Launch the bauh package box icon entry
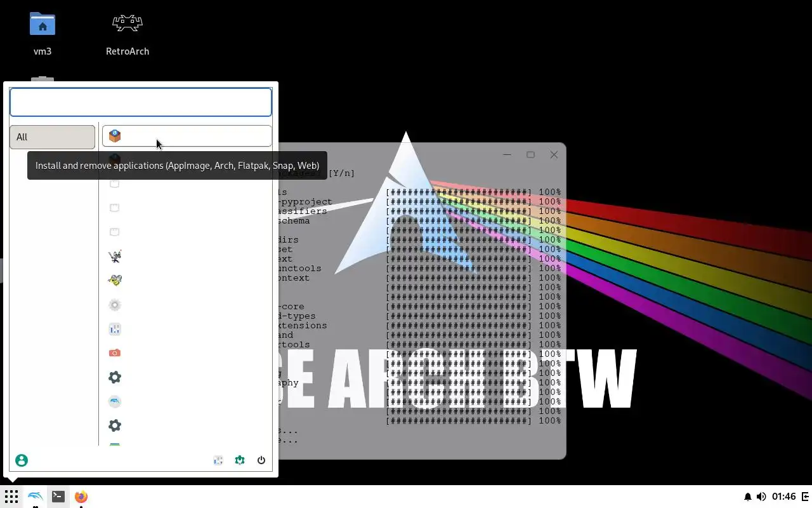Viewport: 812px width, 508px height. pos(187,136)
